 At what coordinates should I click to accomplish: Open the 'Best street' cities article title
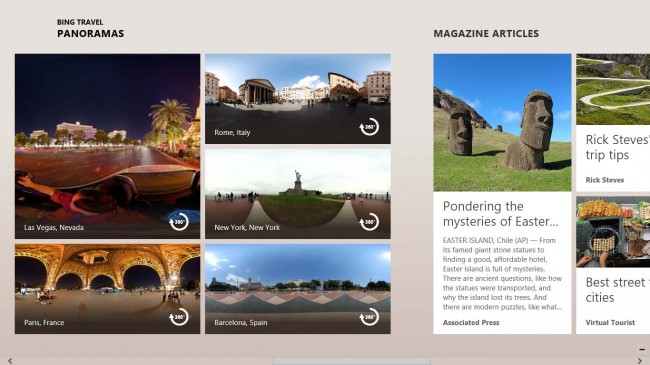[617, 290]
